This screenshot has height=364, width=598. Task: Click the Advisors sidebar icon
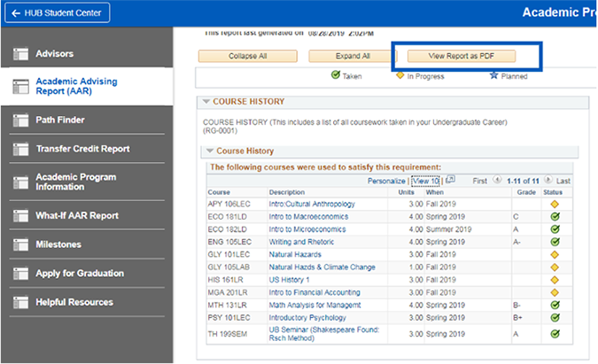[x=20, y=55]
